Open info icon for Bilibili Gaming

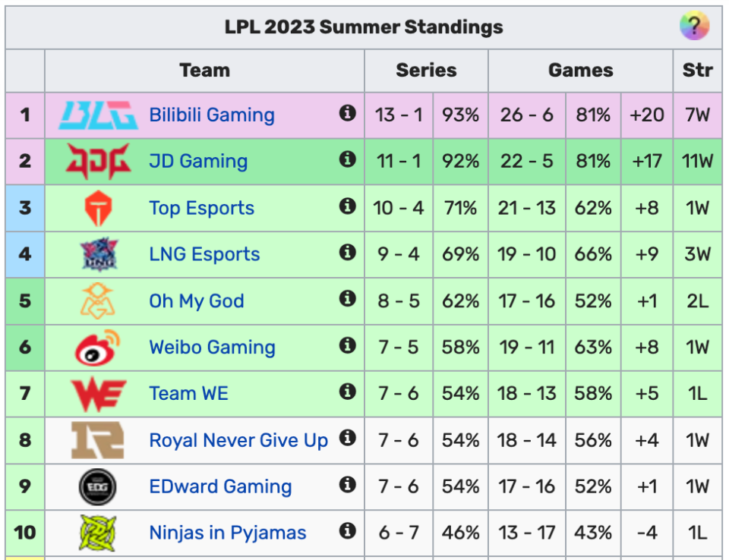pyautogui.click(x=347, y=113)
